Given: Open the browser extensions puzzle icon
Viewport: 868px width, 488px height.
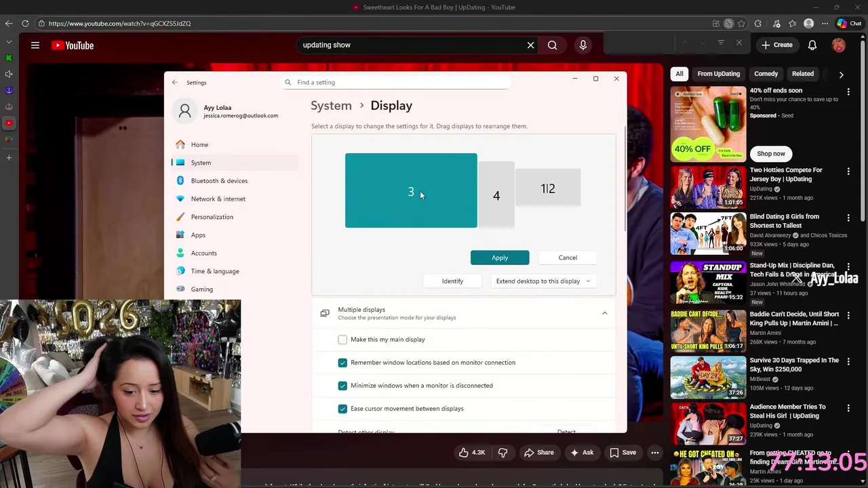Looking at the screenshot, I should (x=757, y=24).
